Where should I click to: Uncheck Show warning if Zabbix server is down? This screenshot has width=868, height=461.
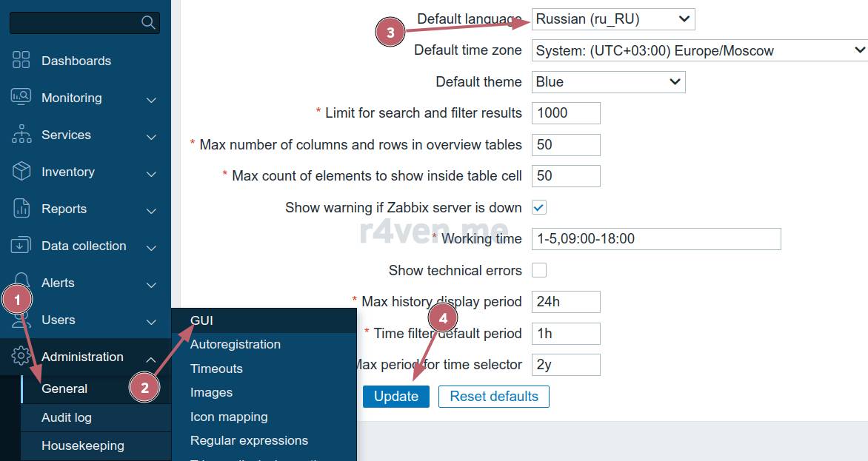539,208
